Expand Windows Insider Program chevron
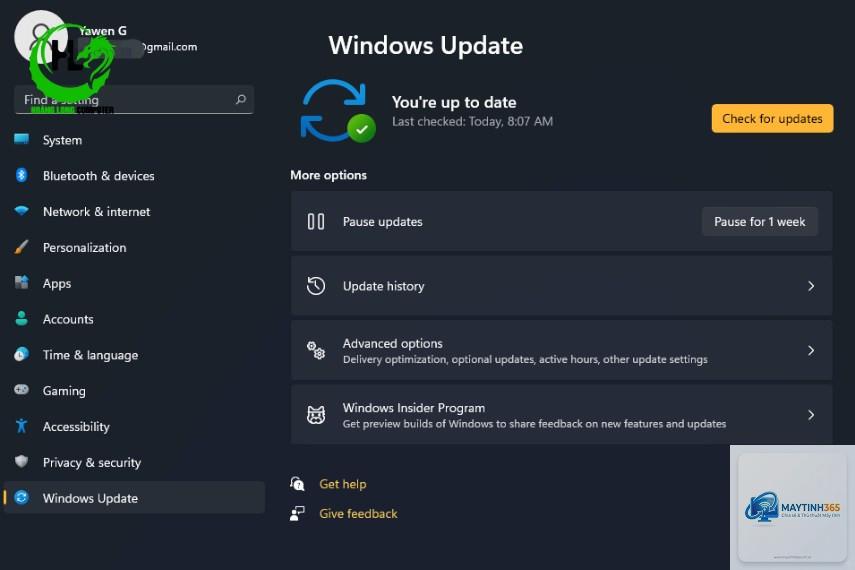Screen dimensions: 855x570 coord(811,415)
